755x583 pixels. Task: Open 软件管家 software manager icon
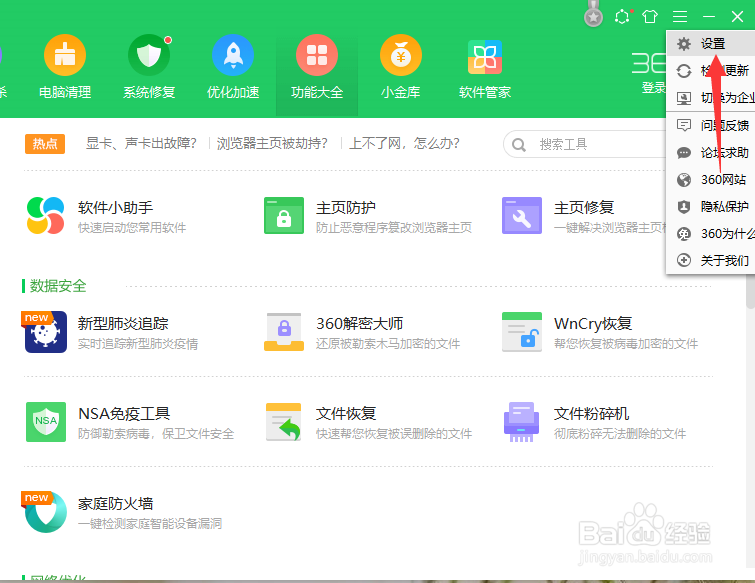pyautogui.click(x=485, y=57)
